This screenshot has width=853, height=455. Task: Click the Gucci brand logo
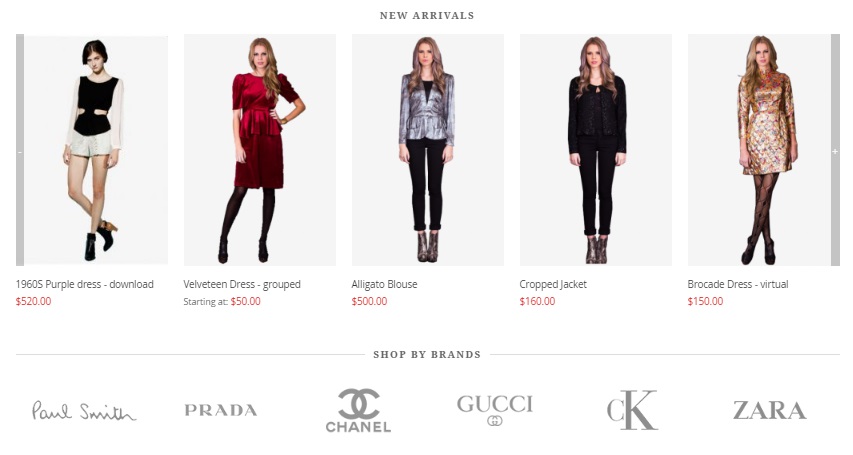click(x=495, y=410)
